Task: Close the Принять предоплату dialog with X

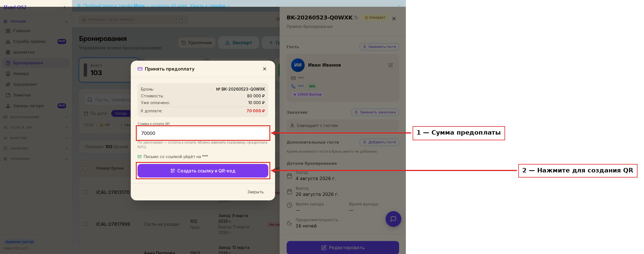Action: (x=265, y=69)
